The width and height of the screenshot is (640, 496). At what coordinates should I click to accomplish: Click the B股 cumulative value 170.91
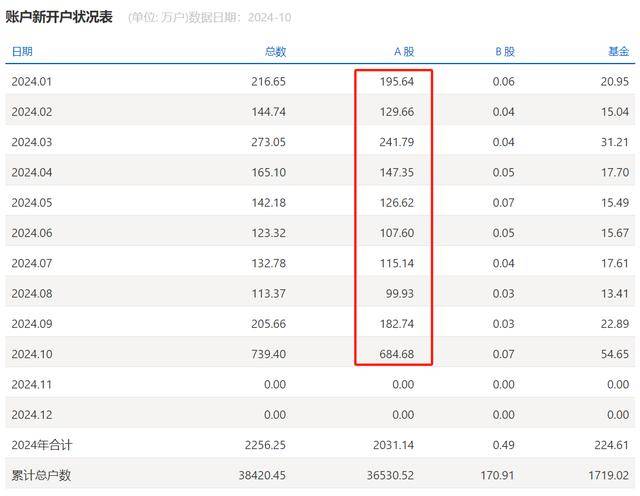[x=497, y=475]
